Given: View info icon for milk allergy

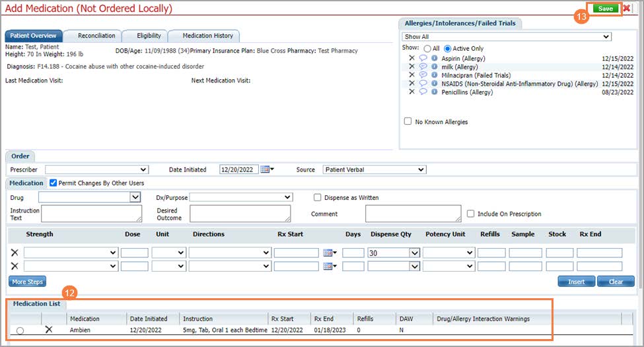Looking at the screenshot, I should (x=434, y=67).
